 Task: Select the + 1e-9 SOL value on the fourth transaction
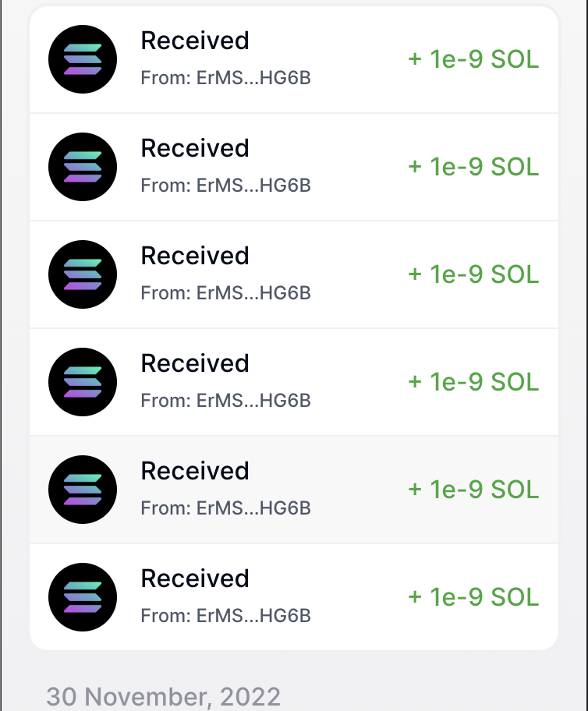point(473,381)
